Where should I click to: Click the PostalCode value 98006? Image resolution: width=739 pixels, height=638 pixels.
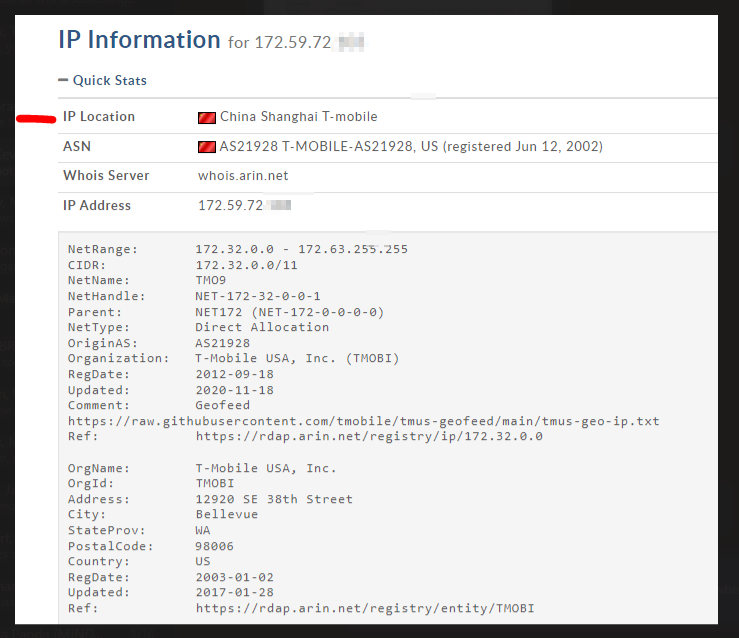point(214,546)
